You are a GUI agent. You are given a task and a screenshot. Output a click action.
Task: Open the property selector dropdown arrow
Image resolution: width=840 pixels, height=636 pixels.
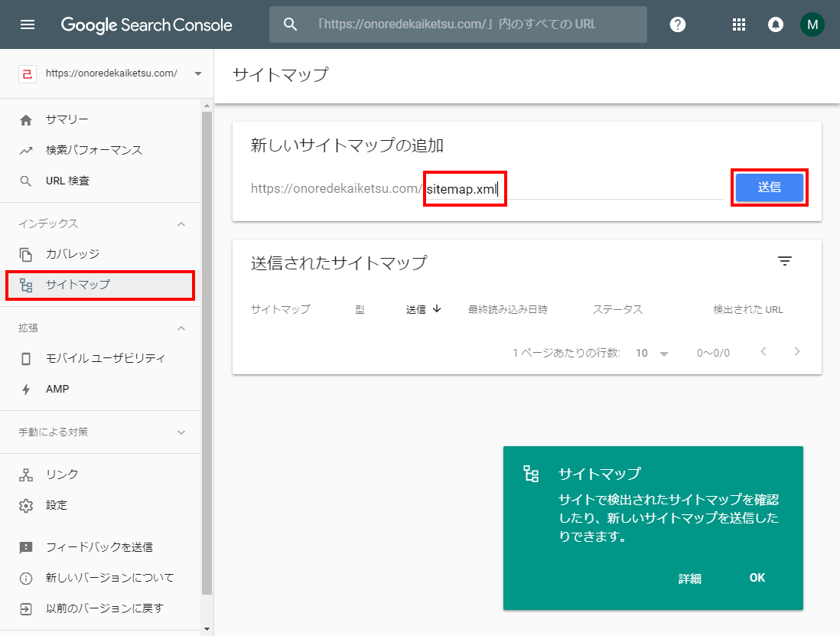click(198, 73)
